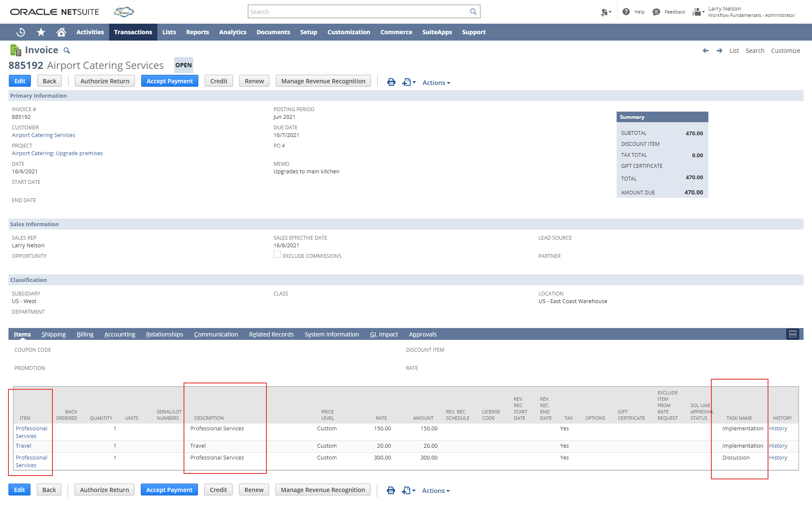Open the Commerce menu

pyautogui.click(x=396, y=32)
